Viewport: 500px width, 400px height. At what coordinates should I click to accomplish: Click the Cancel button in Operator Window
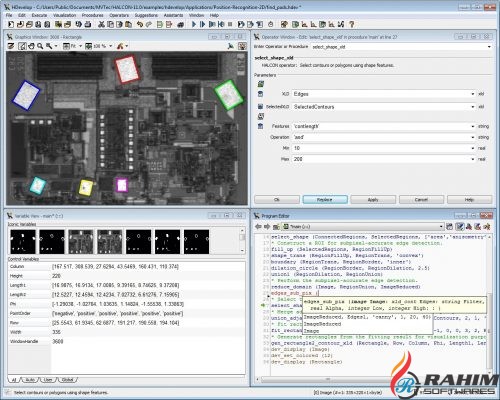pyautogui.click(x=421, y=200)
